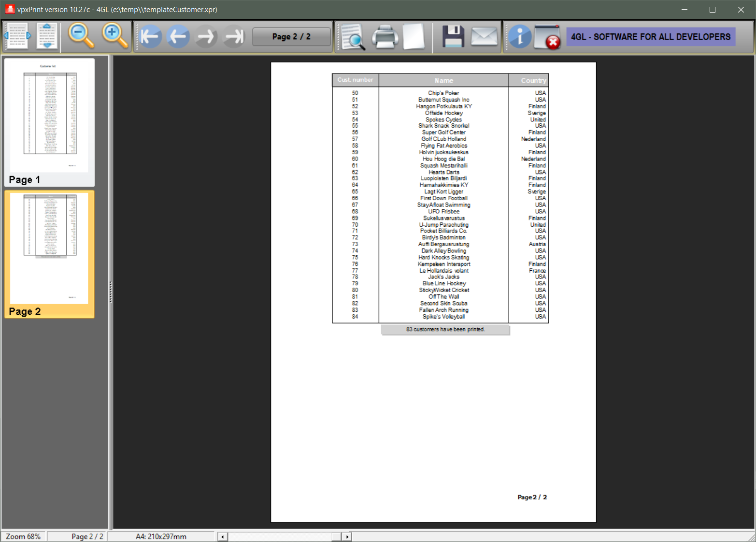Image resolution: width=756 pixels, height=542 pixels.
Task: Go to the first page arrow
Action: [x=151, y=36]
